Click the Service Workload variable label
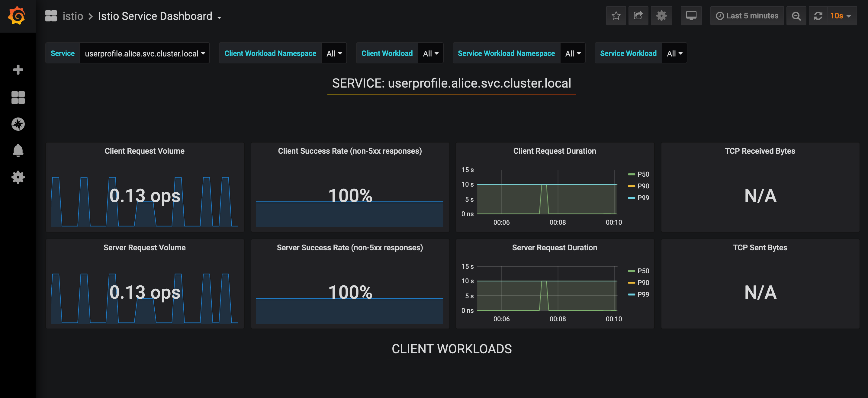The height and width of the screenshot is (398, 868). (628, 53)
